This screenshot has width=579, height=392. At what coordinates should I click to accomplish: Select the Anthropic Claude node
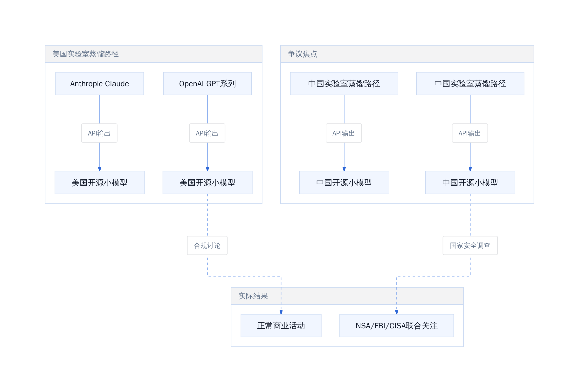[x=100, y=84]
